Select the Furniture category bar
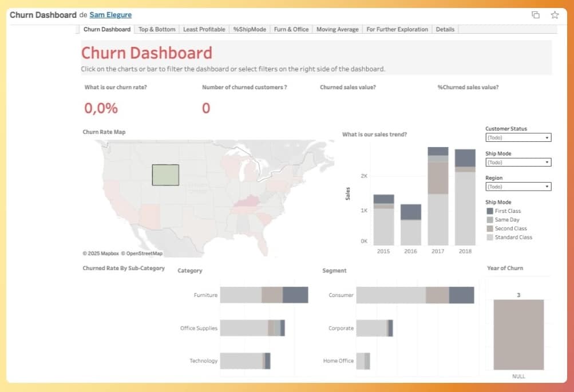 264,295
